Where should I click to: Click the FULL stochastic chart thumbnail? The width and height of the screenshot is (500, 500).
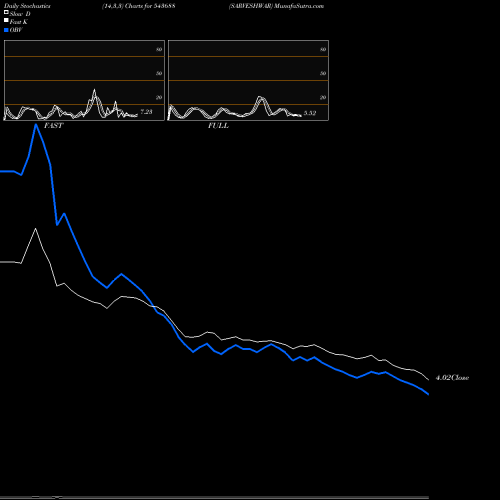pyautogui.click(x=248, y=80)
